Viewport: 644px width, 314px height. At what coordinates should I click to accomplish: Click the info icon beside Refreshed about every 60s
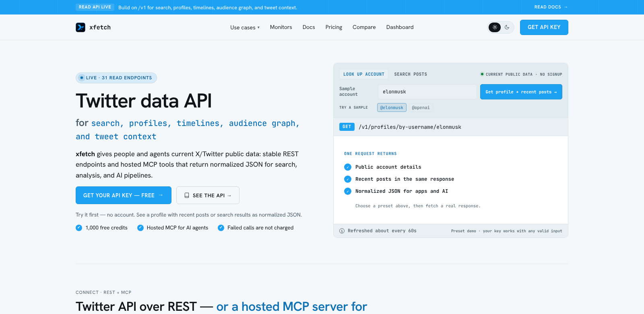pos(342,231)
